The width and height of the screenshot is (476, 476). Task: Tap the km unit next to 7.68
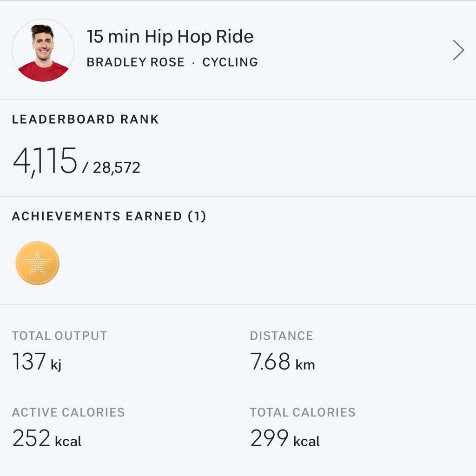pos(305,364)
